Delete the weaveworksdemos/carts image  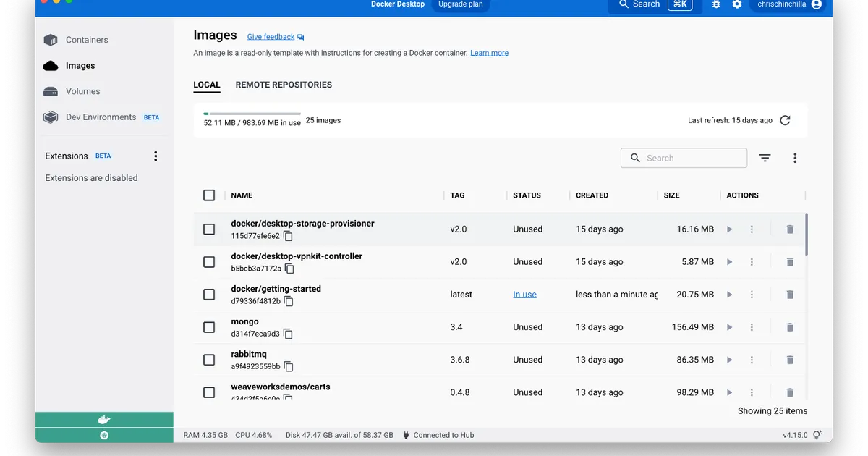790,392
